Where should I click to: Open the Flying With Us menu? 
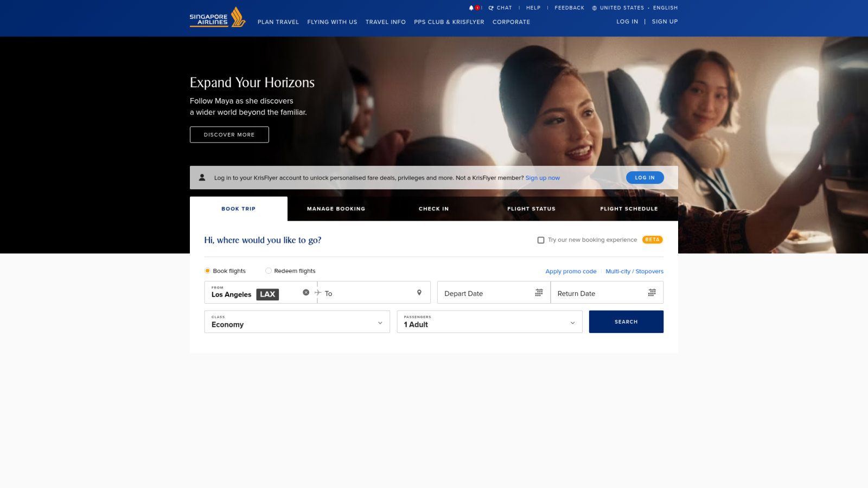pos(332,22)
